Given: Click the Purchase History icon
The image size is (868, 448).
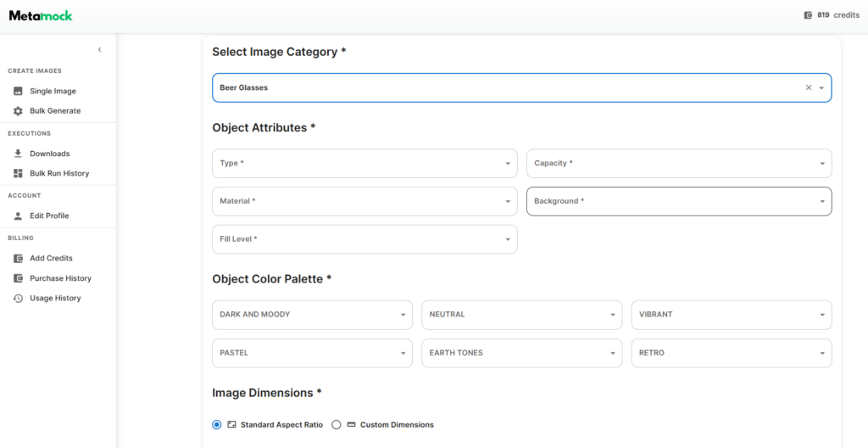Looking at the screenshot, I should (18, 278).
